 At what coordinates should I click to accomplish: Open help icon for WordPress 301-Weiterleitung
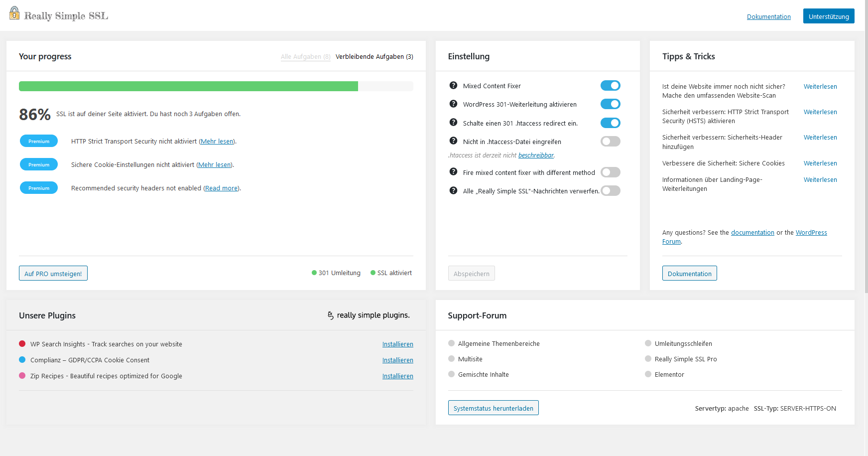(x=453, y=104)
